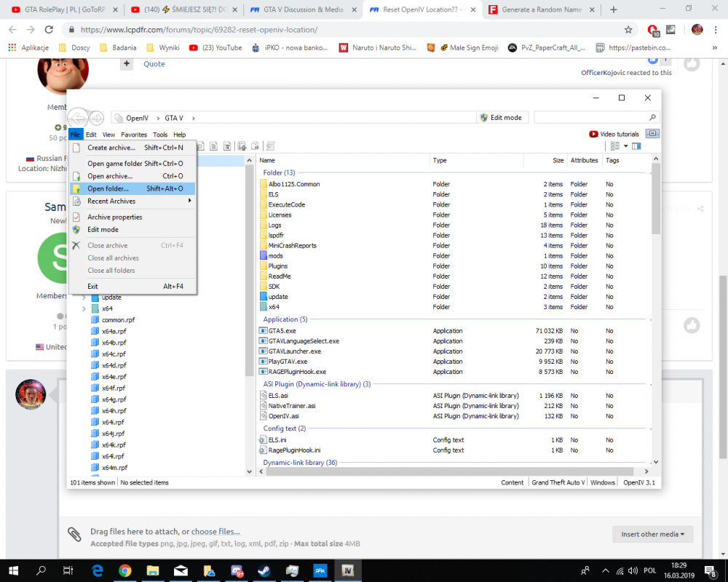Choose Edit mode entry in File menu
Viewport: 728px width, 582px height.
132,229
